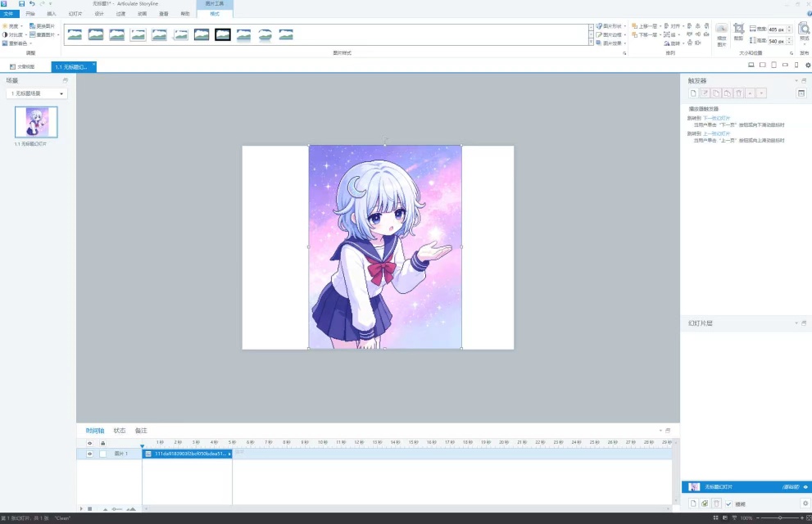812x524 pixels.
Task: Click the delete trigger trash icon
Action: (739, 93)
